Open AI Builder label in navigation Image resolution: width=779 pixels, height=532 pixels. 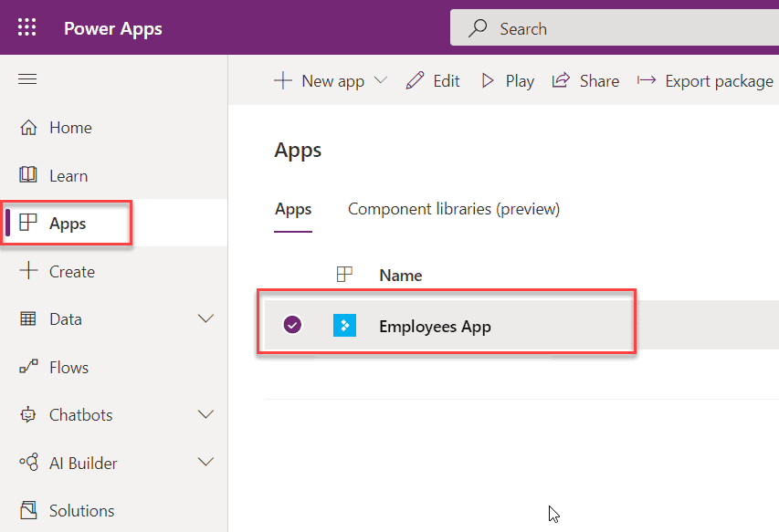tap(83, 463)
